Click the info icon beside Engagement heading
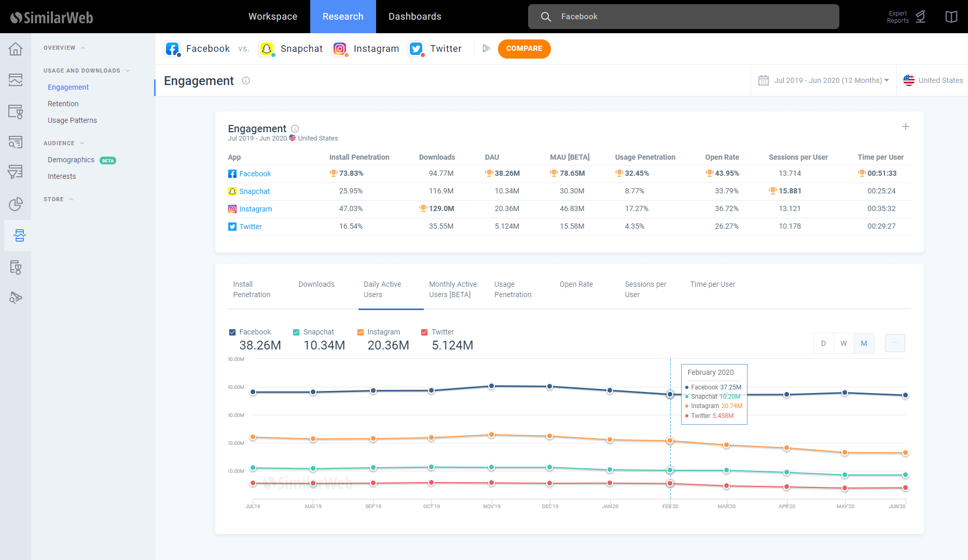 pos(246,80)
